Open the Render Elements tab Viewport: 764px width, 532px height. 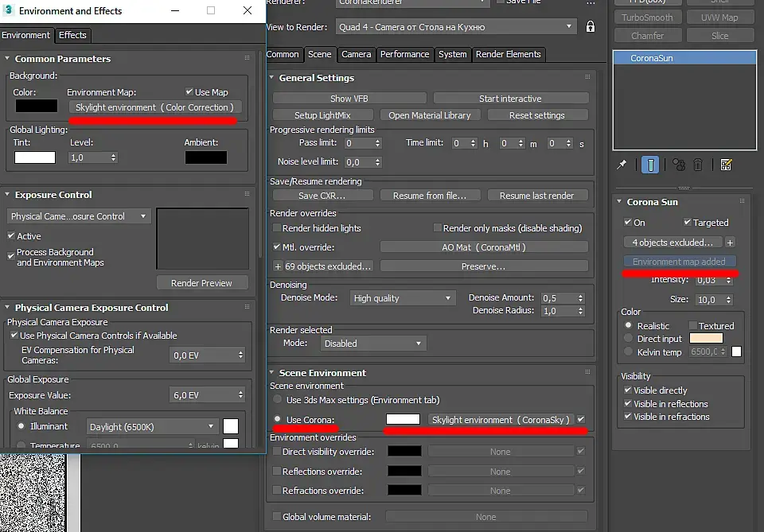click(x=509, y=54)
